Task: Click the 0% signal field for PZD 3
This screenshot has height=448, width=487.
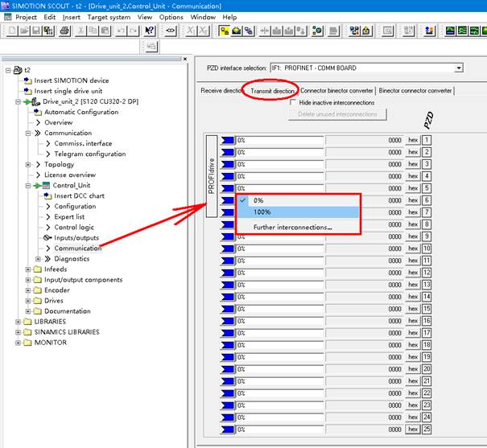Action: click(x=279, y=164)
